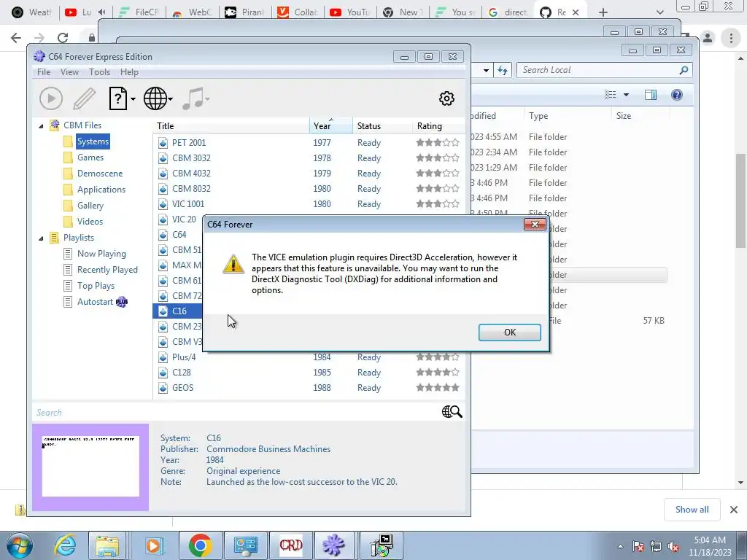Open dropdown arrow beside globe icon
The height and width of the screenshot is (560, 747).
click(171, 99)
